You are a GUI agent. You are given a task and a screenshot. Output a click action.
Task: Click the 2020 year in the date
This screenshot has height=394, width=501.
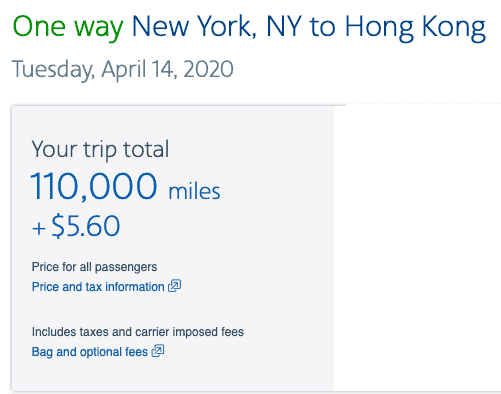208,69
